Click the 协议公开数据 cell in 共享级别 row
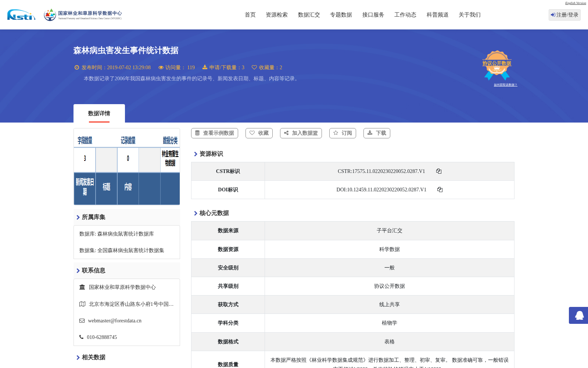This screenshot has width=588, height=368. click(x=390, y=286)
